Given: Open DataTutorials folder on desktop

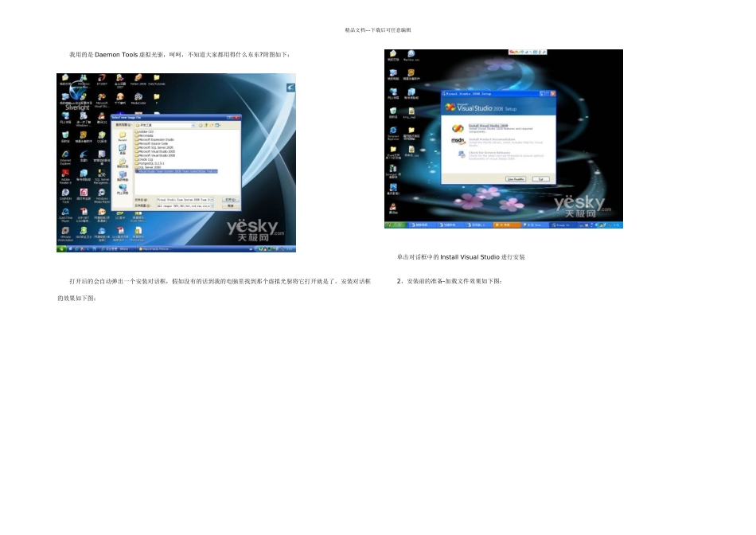Looking at the screenshot, I should coord(157,80).
